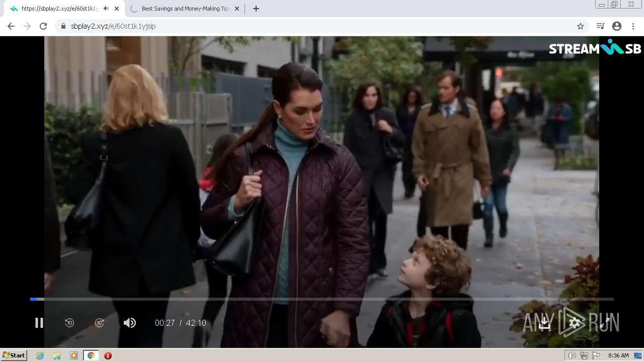Open Windows Start menu
The height and width of the screenshot is (362, 644).
coord(14,355)
